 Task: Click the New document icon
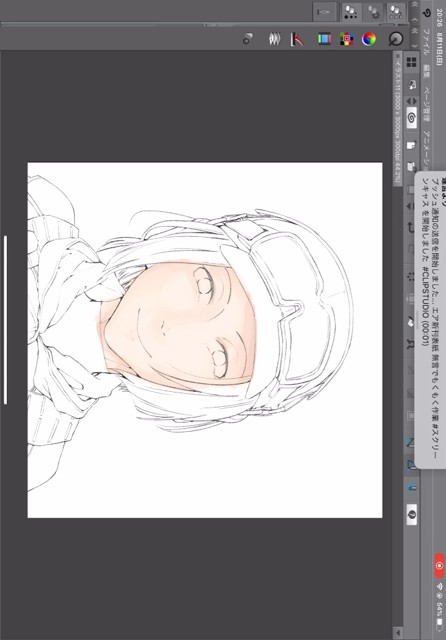pyautogui.click(x=411, y=146)
